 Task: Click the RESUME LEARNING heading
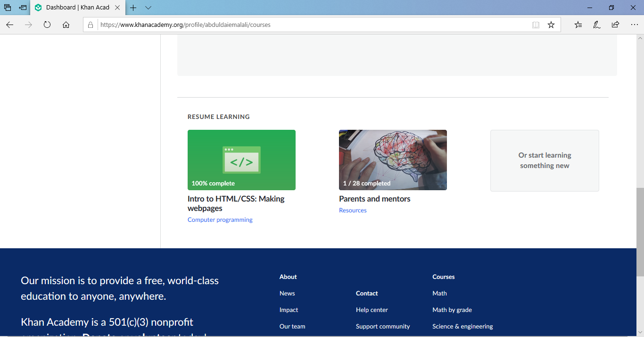pos(219,117)
